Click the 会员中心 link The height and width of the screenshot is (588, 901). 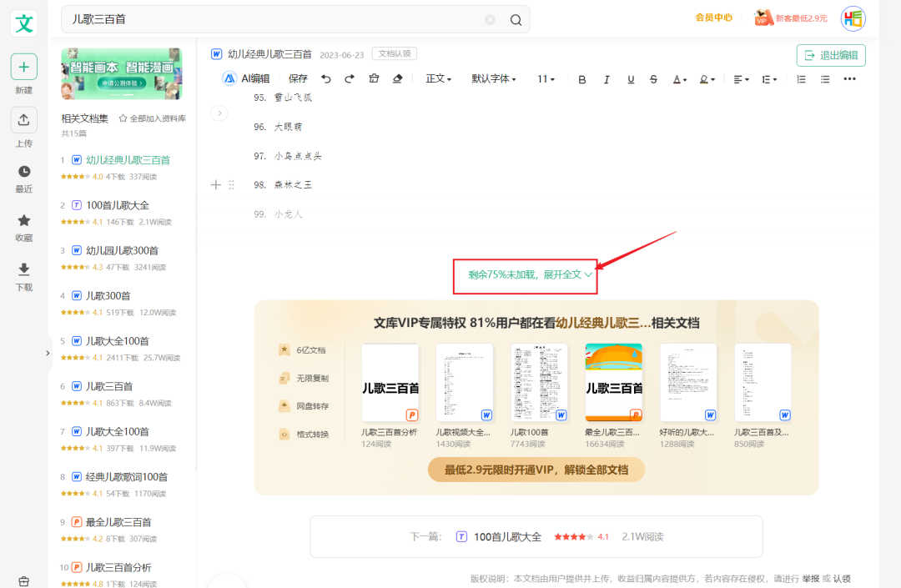pos(714,18)
